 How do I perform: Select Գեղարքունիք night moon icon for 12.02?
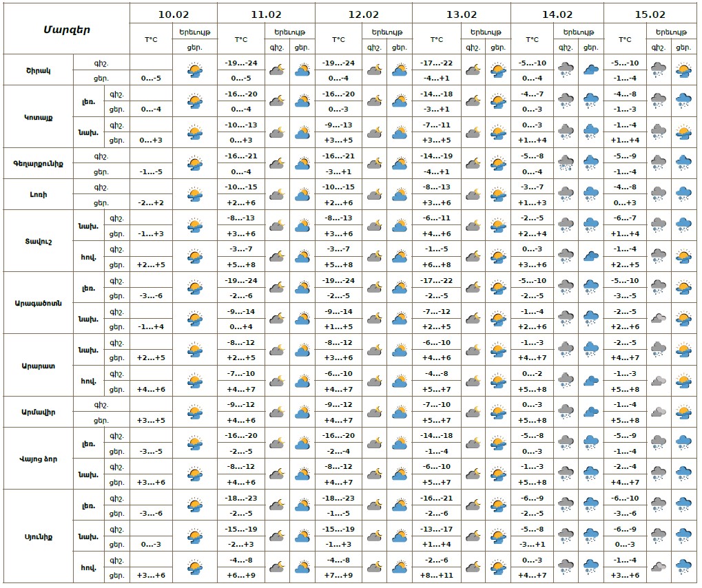375,163
